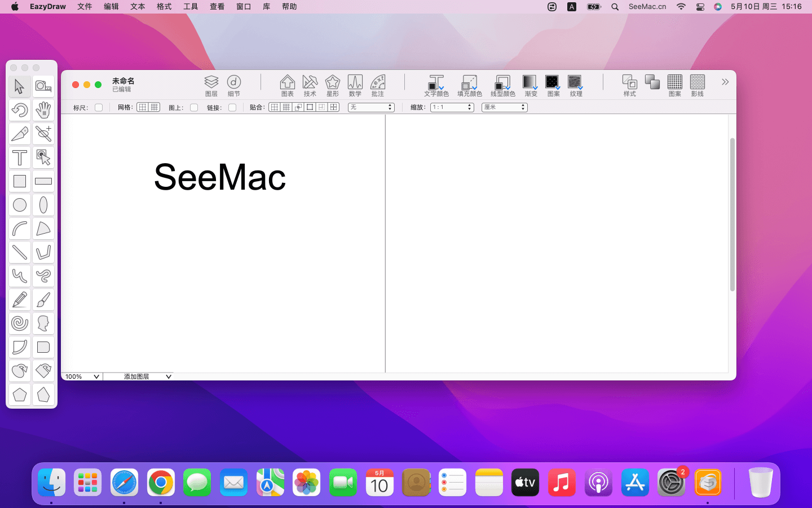Open Safari from the Dock
This screenshot has height=508, width=812.
pos(124,483)
